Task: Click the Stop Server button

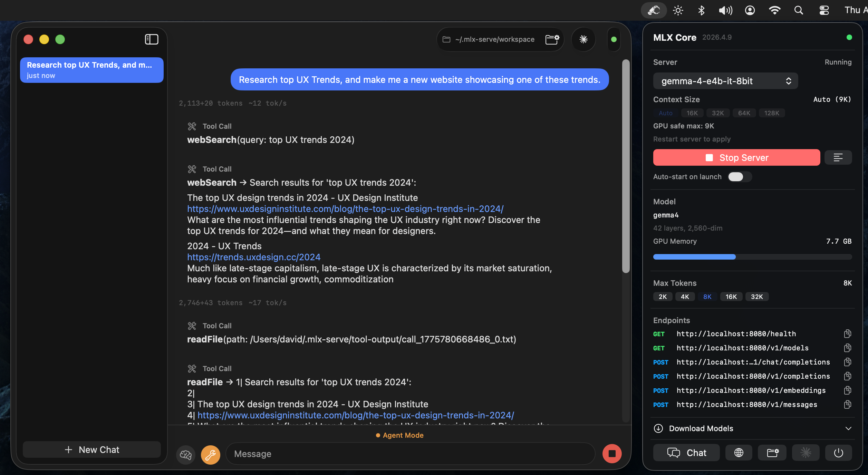Action: point(736,158)
